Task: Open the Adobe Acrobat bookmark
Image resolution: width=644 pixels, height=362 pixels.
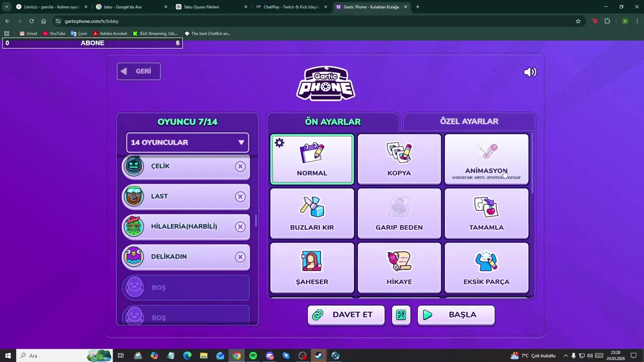Action: [x=110, y=33]
